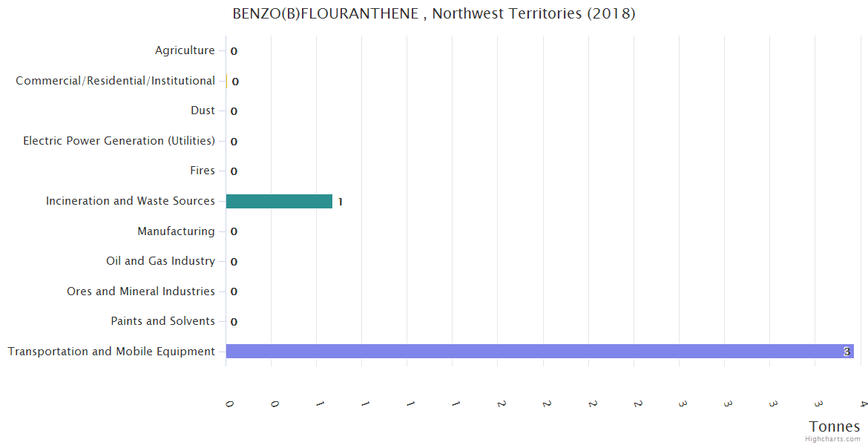Click the Incineration and Waste Sources label
This screenshot has height=445, width=868.
131,201
